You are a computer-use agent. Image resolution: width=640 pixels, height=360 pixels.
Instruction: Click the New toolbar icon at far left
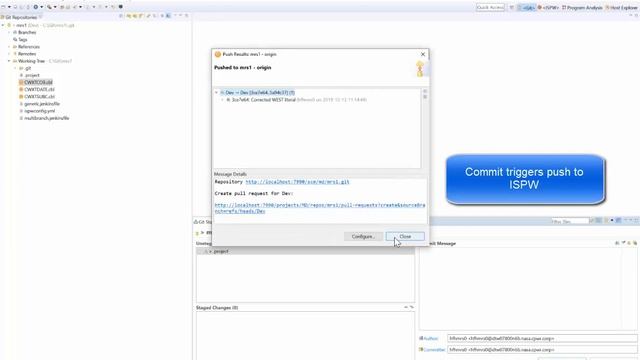tap(3, 7)
